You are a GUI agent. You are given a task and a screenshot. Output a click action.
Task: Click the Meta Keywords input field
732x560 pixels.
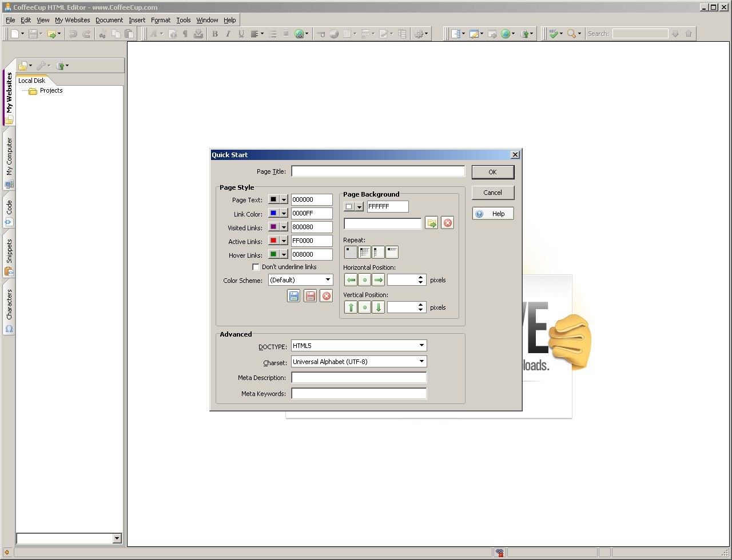[359, 393]
